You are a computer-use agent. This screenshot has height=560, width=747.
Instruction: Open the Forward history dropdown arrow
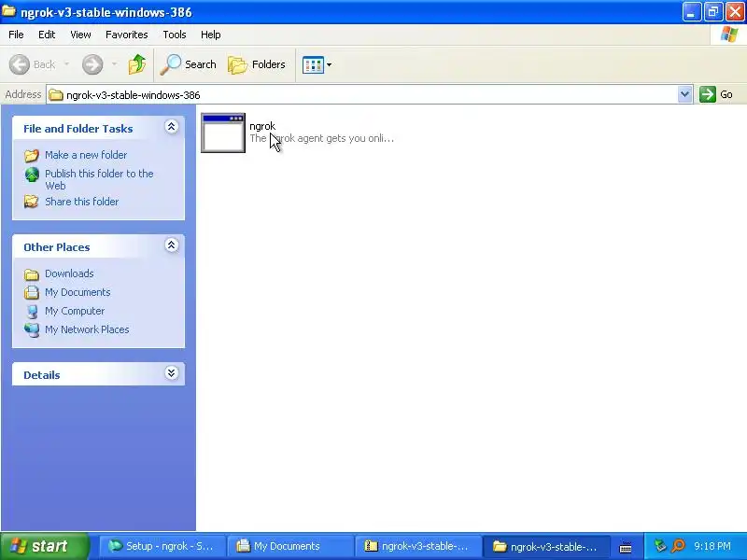(114, 64)
